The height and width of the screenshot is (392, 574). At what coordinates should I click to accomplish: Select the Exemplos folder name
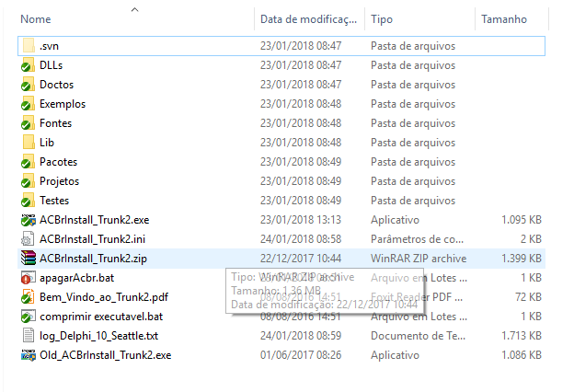(x=63, y=104)
